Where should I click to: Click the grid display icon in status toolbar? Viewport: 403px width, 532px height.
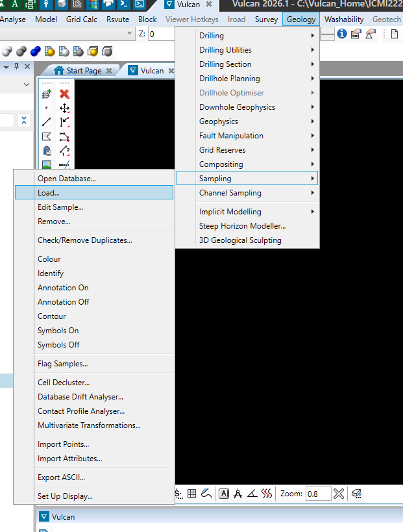pos(192,494)
